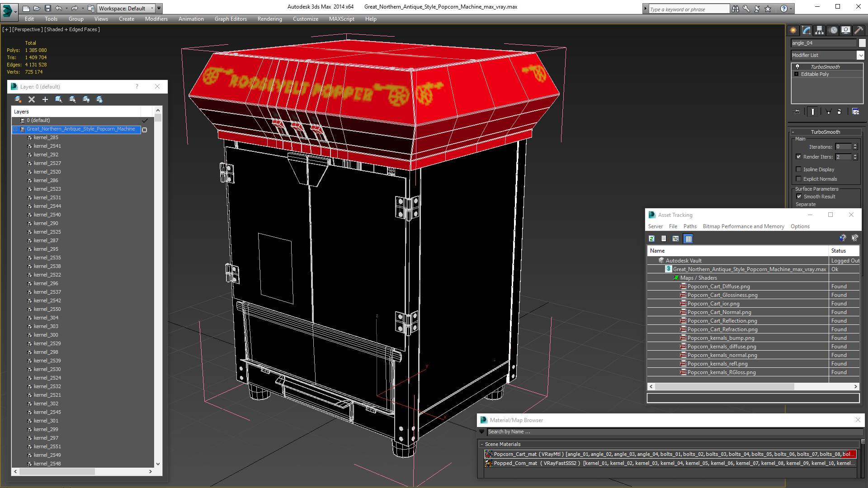Click the Name column header in Asset Tracking

(738, 251)
